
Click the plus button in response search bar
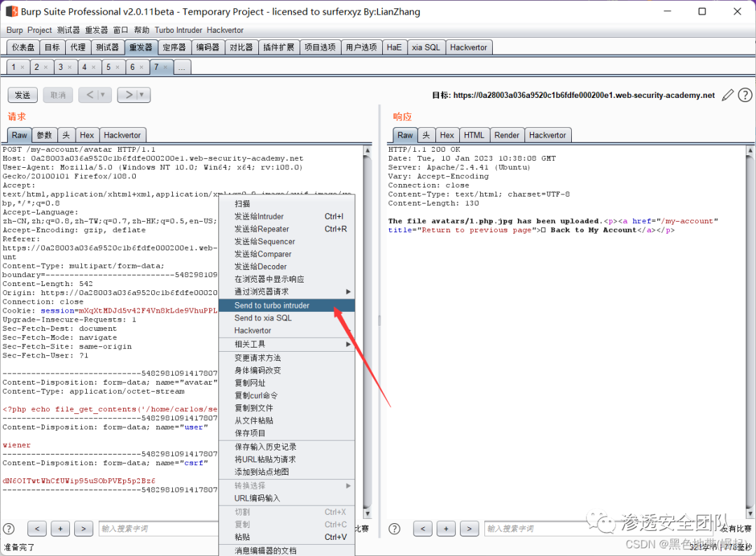click(x=446, y=529)
